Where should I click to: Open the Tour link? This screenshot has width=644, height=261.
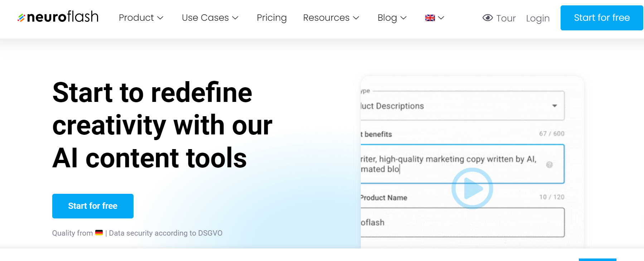pyautogui.click(x=505, y=18)
